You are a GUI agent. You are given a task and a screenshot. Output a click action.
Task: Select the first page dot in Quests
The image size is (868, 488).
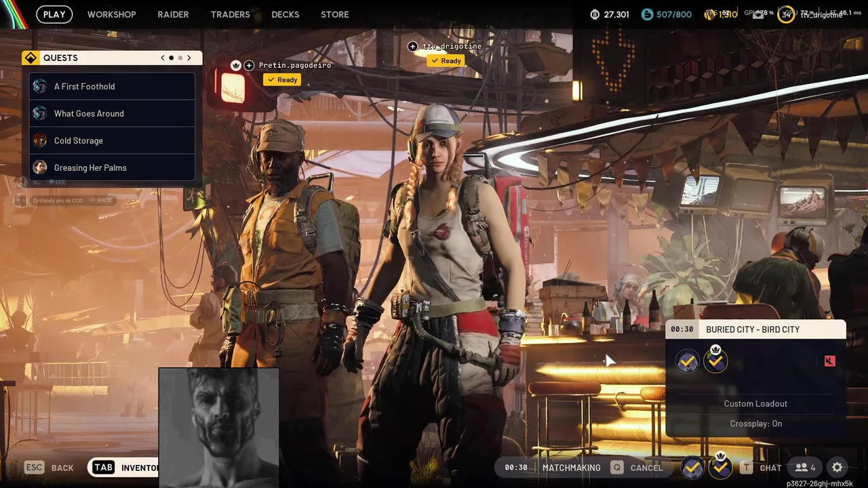[x=171, y=58]
